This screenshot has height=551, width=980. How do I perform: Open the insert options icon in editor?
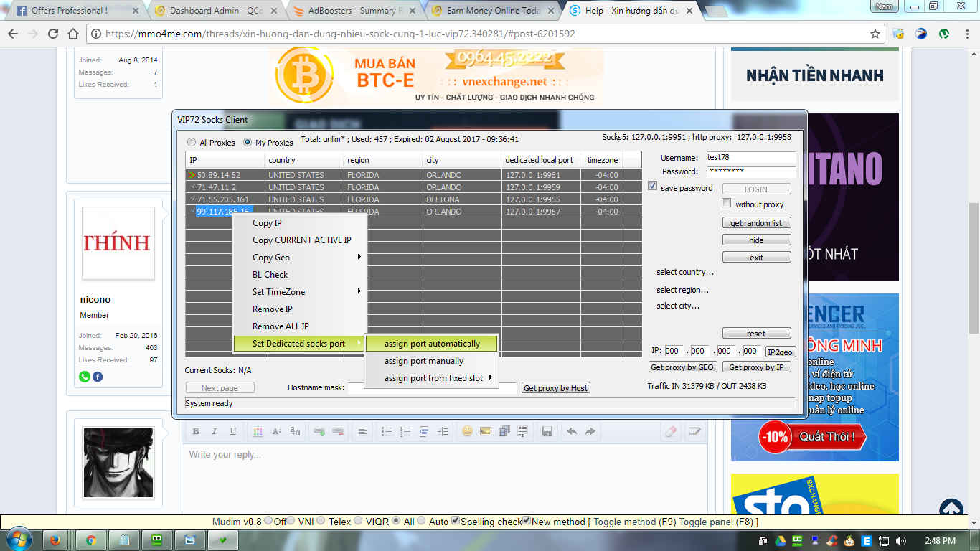point(523,431)
